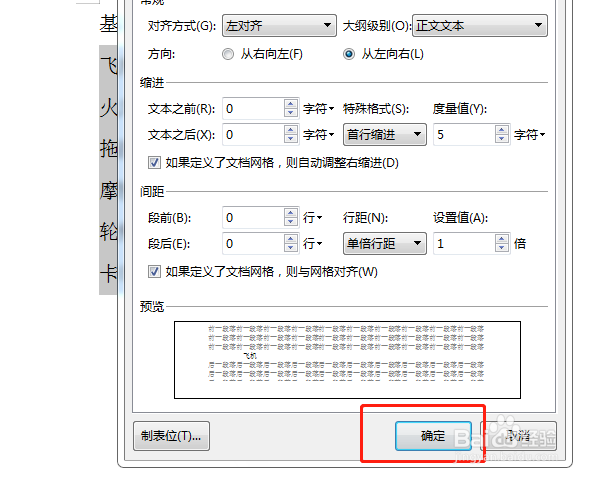This screenshot has width=592, height=478.
Task: Open the 行距 单倍行距 dropdown
Action: coord(385,244)
